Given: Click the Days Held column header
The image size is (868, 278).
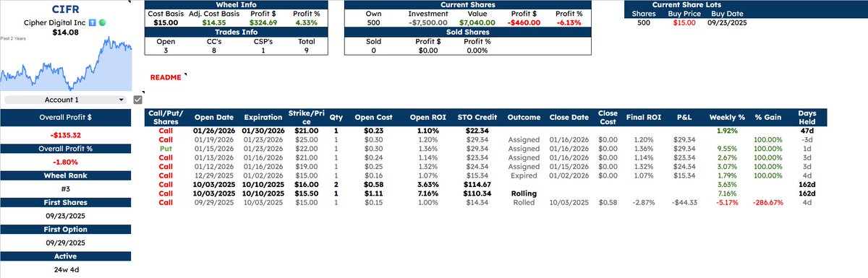Looking at the screenshot, I should pos(807,117).
